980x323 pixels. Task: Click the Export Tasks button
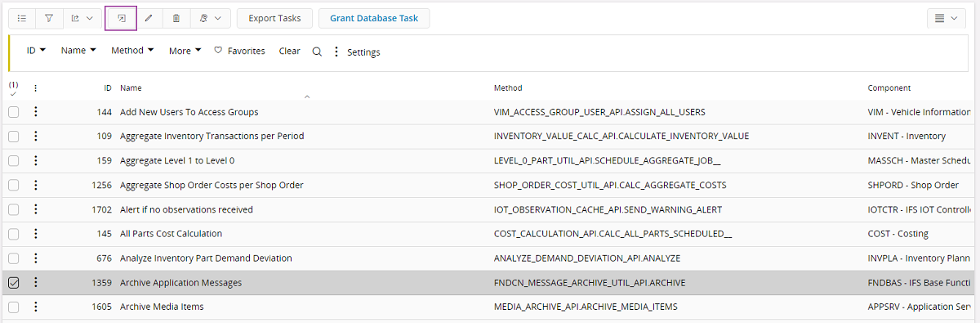coord(274,18)
